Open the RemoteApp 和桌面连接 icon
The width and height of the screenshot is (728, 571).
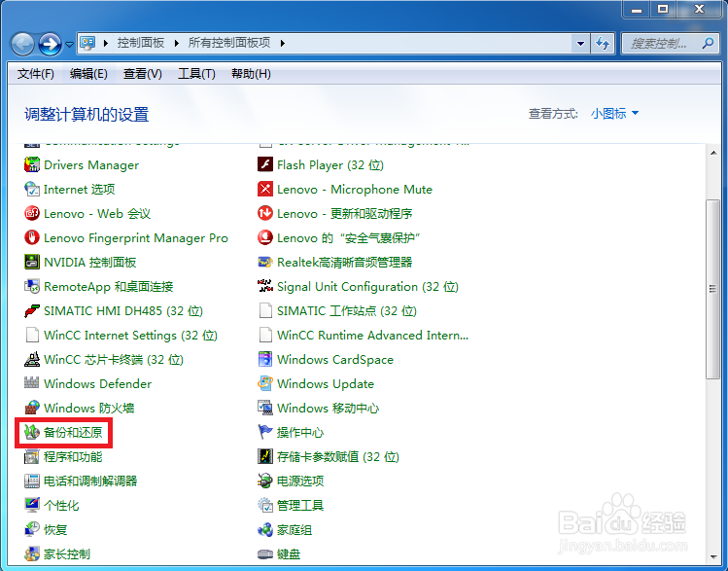pos(32,286)
